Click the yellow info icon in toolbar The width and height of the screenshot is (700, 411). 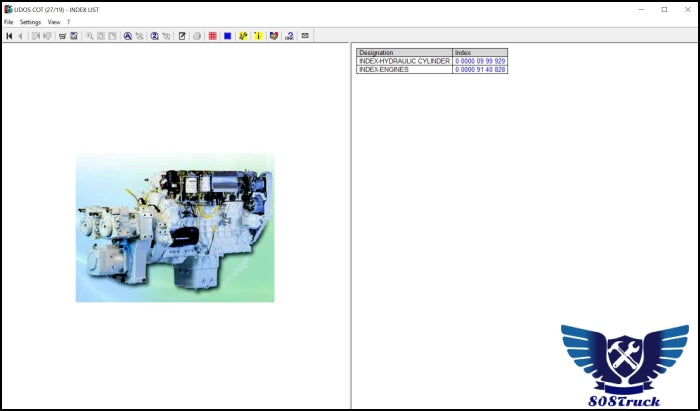click(x=258, y=36)
